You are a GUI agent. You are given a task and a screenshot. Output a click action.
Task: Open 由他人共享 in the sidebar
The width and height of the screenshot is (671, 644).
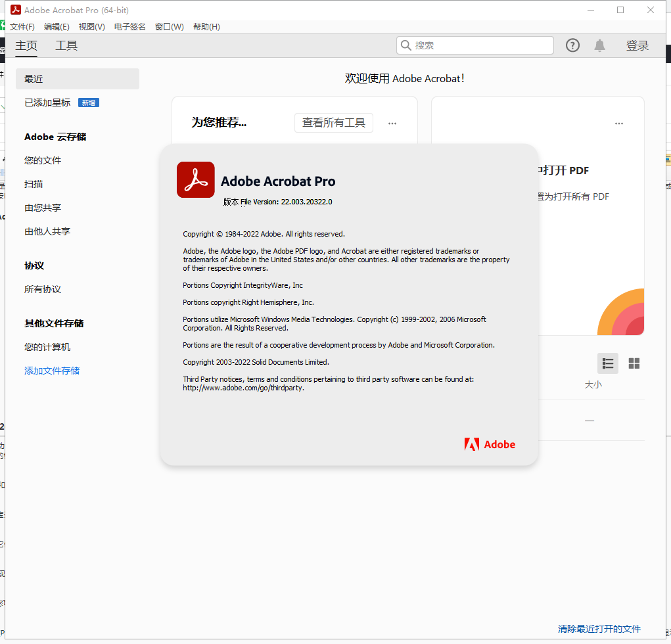point(47,231)
